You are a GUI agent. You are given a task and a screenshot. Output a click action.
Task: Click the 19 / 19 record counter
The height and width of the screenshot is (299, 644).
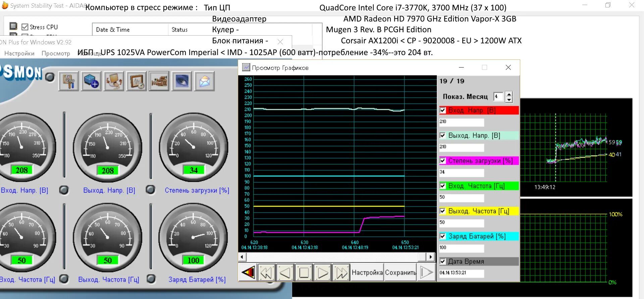pos(452,81)
